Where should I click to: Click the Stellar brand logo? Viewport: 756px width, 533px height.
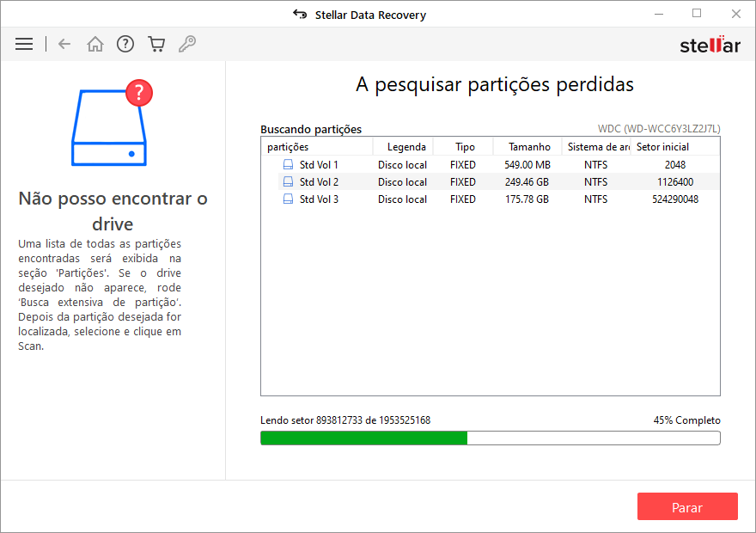click(x=710, y=45)
